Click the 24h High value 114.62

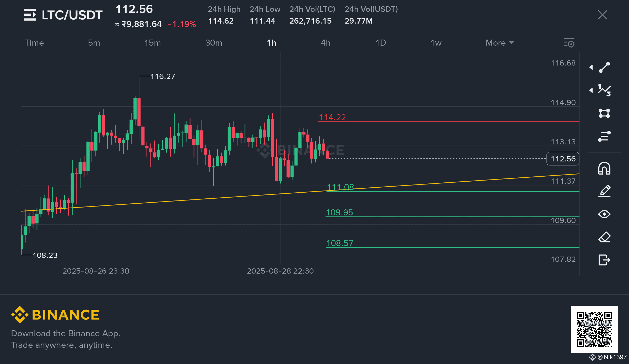tap(221, 21)
